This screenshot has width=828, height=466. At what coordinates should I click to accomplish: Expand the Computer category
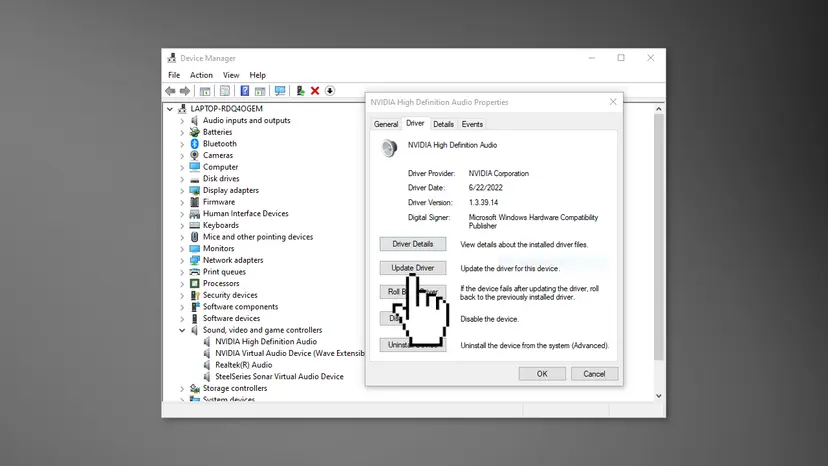[182, 167]
